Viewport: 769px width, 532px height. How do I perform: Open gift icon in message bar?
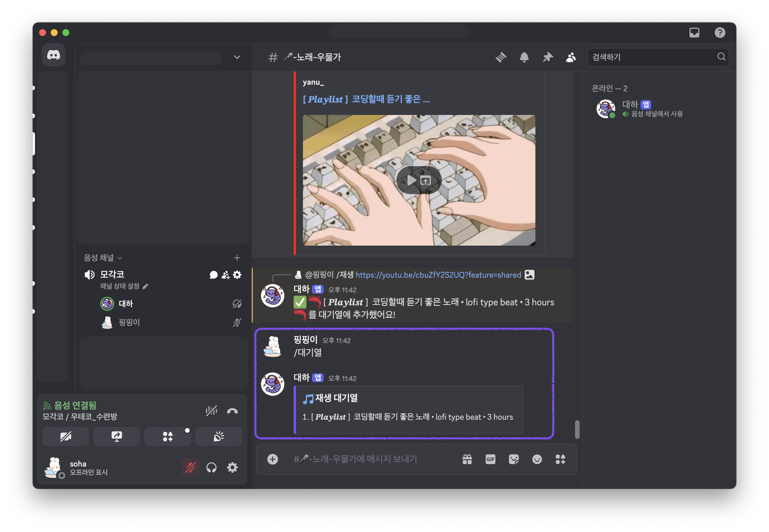[467, 459]
